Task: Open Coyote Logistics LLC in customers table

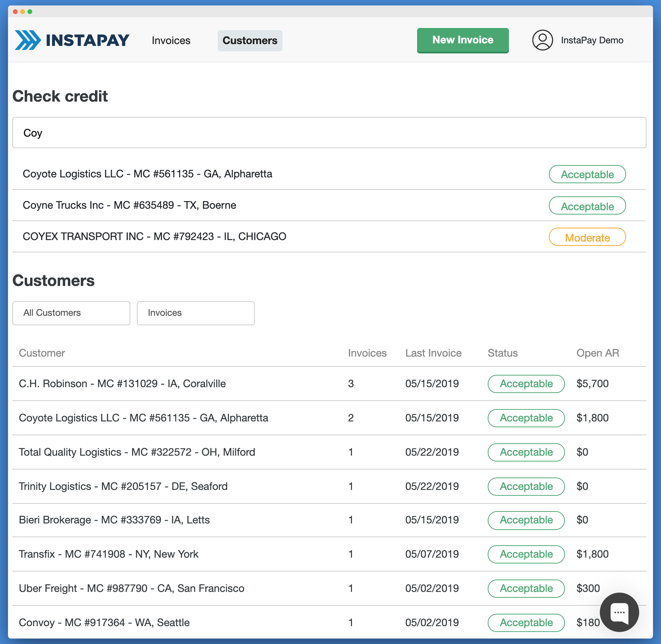Action: (x=329, y=418)
